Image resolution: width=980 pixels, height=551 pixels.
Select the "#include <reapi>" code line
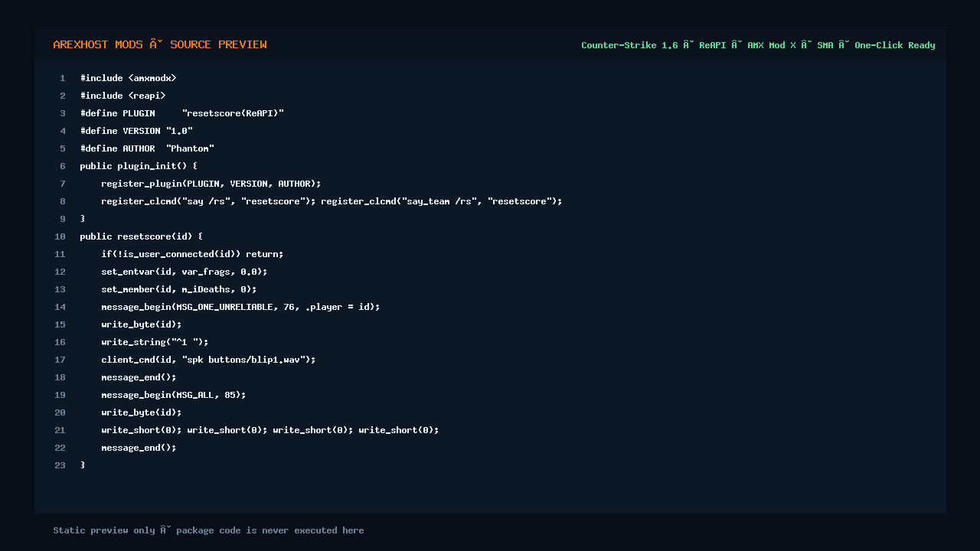(123, 96)
